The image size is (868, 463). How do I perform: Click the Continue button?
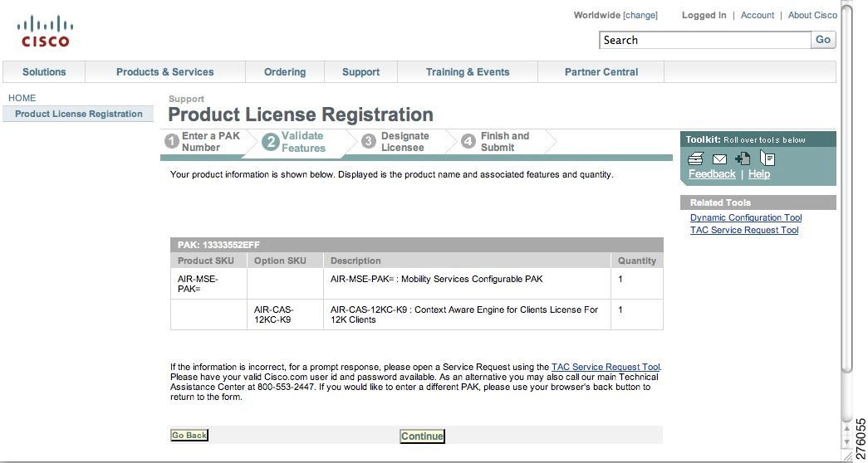[422, 436]
